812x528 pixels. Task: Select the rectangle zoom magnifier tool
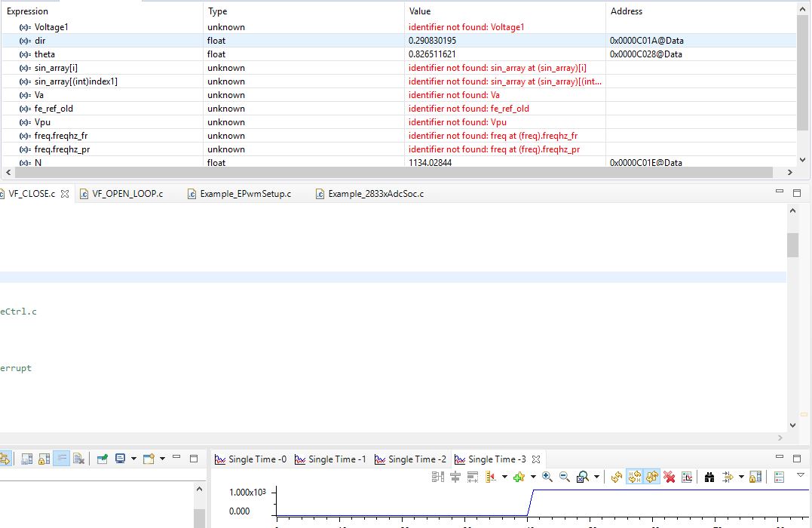pyautogui.click(x=583, y=476)
